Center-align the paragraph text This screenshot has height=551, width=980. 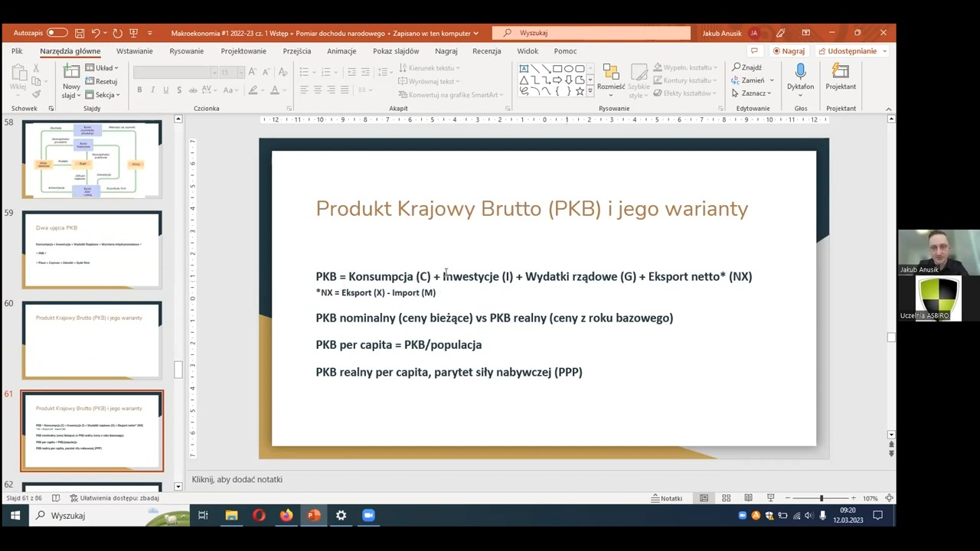(x=318, y=90)
